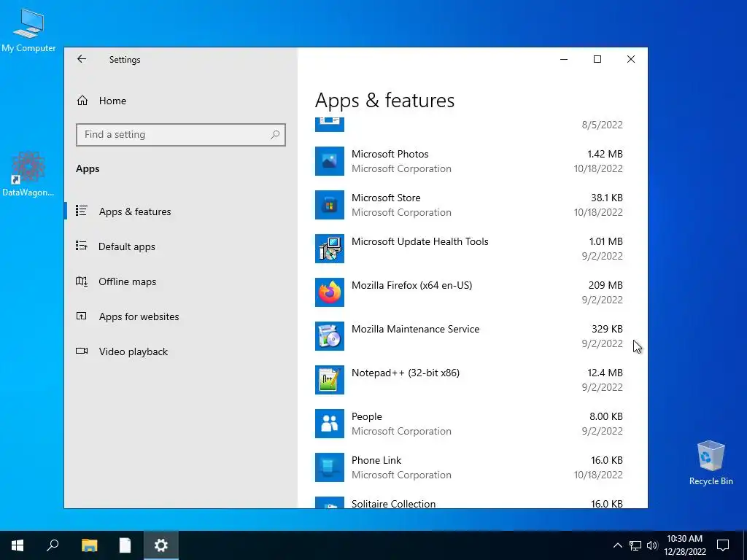747x560 pixels.
Task: Click the search magnifier in Find a setting
Action: coord(275,135)
